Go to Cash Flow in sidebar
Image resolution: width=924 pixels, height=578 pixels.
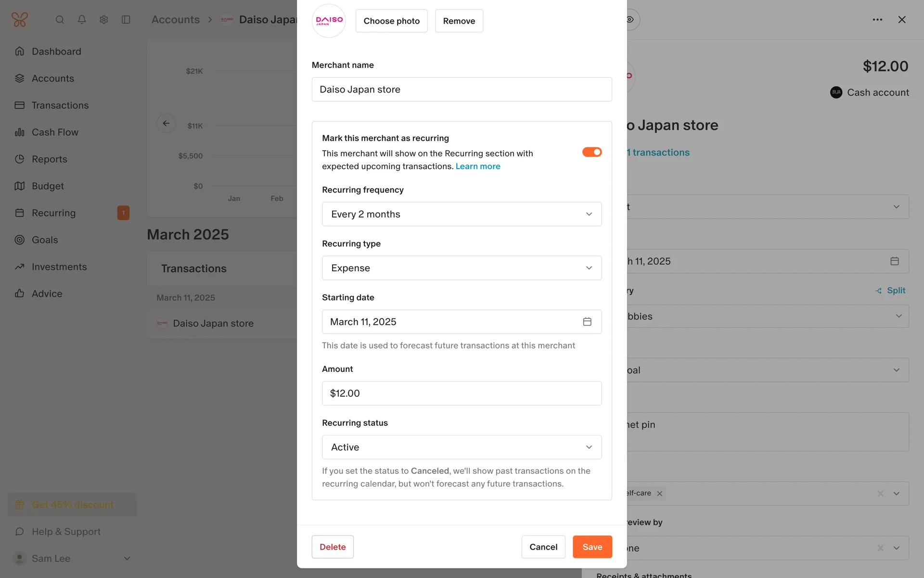tap(55, 132)
